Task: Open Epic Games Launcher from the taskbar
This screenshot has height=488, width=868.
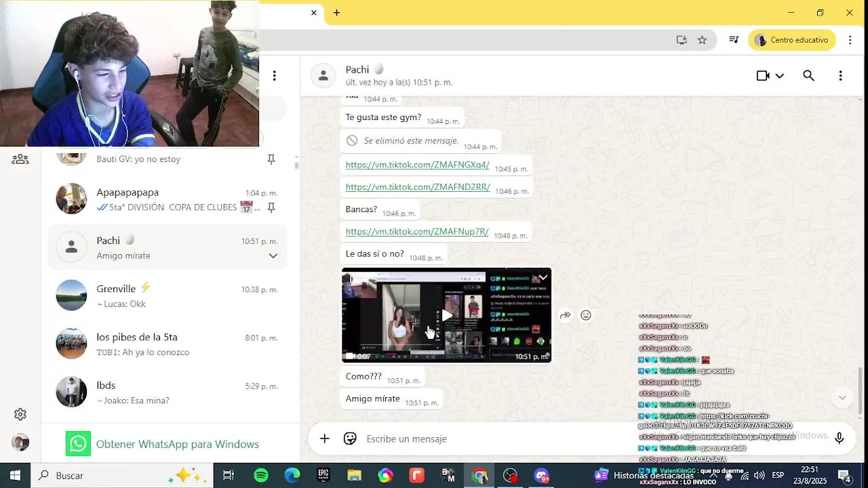Action: click(x=323, y=476)
